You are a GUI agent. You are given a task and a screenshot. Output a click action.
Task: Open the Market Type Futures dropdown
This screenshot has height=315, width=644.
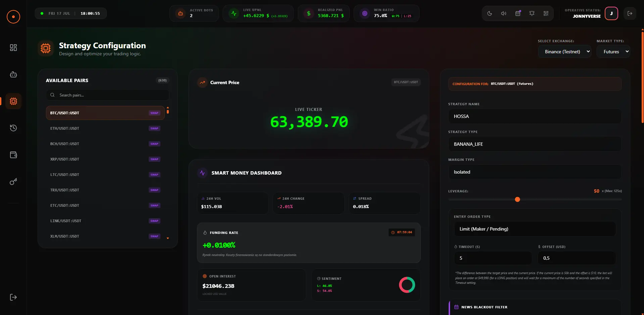pos(613,52)
